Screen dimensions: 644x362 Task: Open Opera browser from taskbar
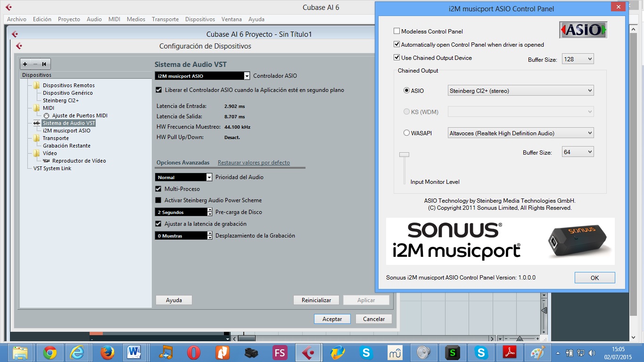pyautogui.click(x=193, y=353)
